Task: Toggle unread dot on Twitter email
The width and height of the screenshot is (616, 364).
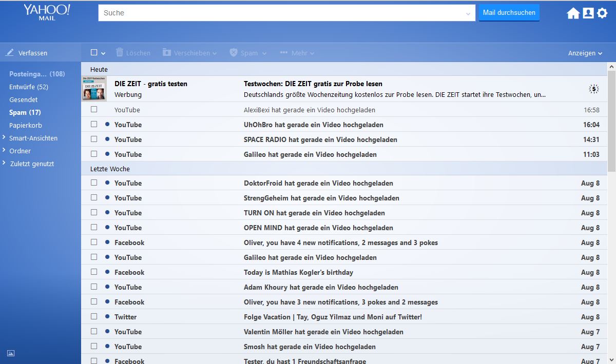Action: tap(107, 316)
